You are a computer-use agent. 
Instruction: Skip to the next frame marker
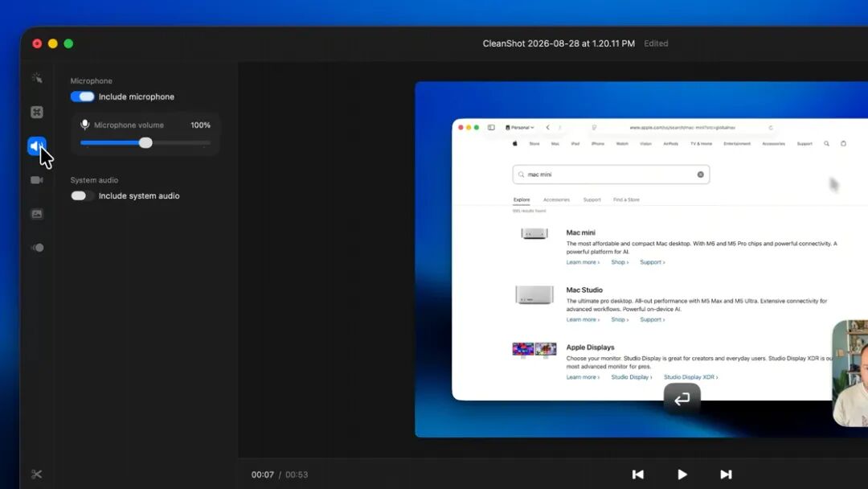click(726, 474)
